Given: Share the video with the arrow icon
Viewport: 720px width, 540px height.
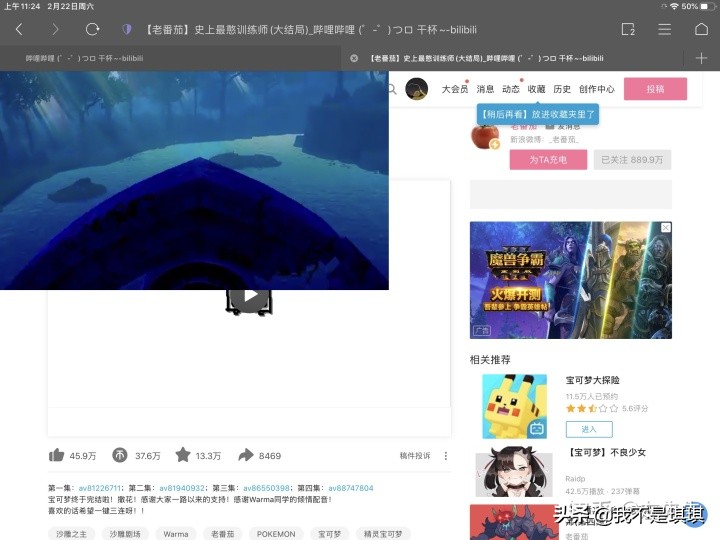Looking at the screenshot, I should coord(246,455).
